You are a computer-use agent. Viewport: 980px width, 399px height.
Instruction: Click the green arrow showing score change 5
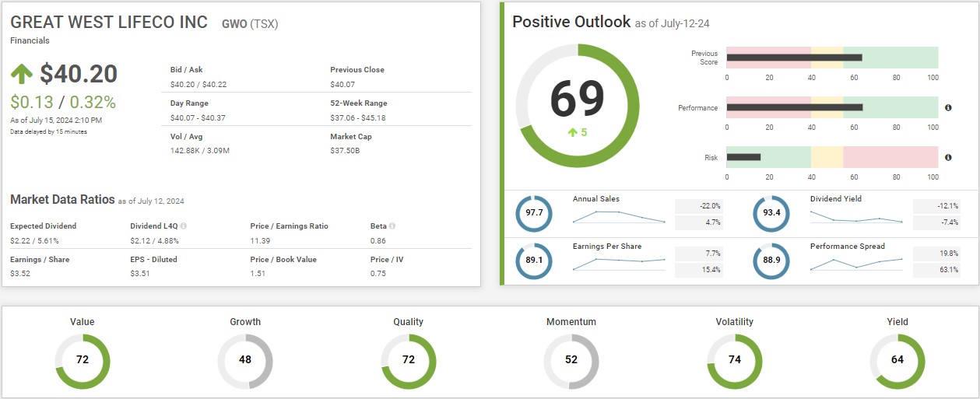click(x=572, y=132)
